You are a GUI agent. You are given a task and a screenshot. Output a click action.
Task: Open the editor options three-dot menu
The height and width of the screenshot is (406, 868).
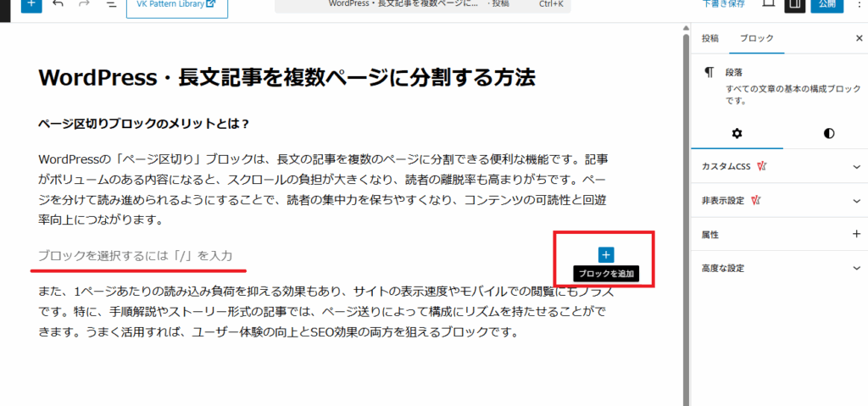coord(859,4)
